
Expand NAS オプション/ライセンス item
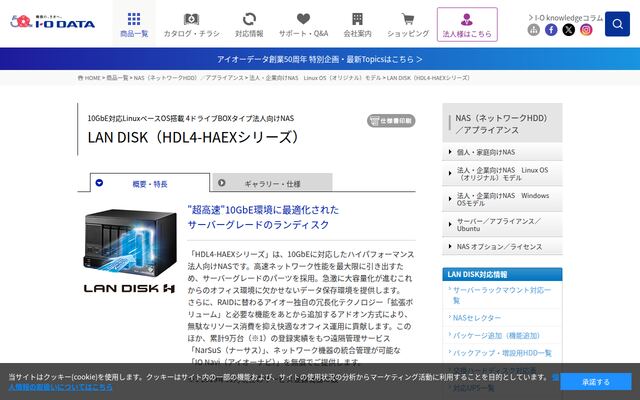[x=502, y=247]
